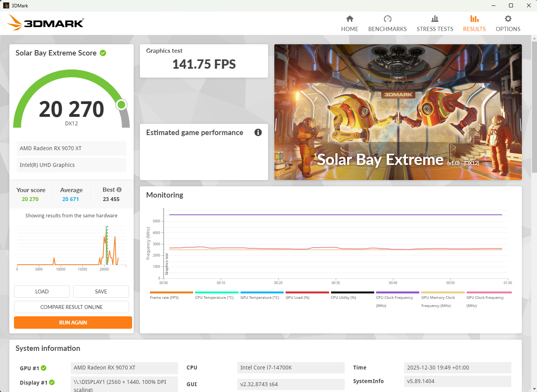Screen dimensions: 537x392
Task: Click the green validation checkmark beside Solar Bay Extreme Score
Action: (x=103, y=53)
